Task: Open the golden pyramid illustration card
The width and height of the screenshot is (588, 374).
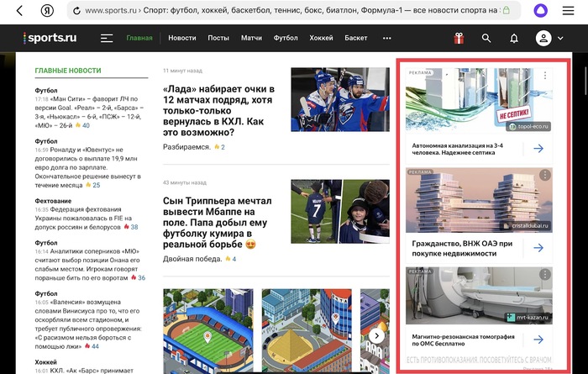Action: [x=307, y=331]
